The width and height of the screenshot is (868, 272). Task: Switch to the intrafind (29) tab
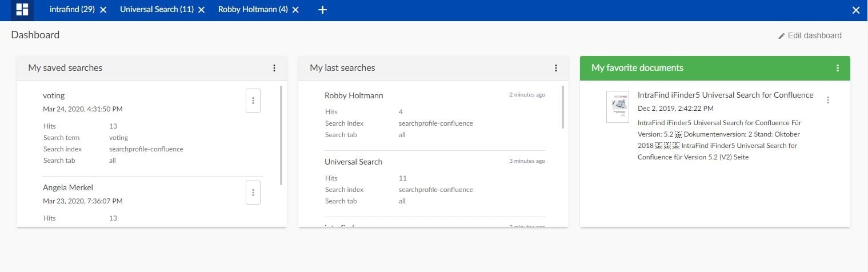(x=72, y=10)
